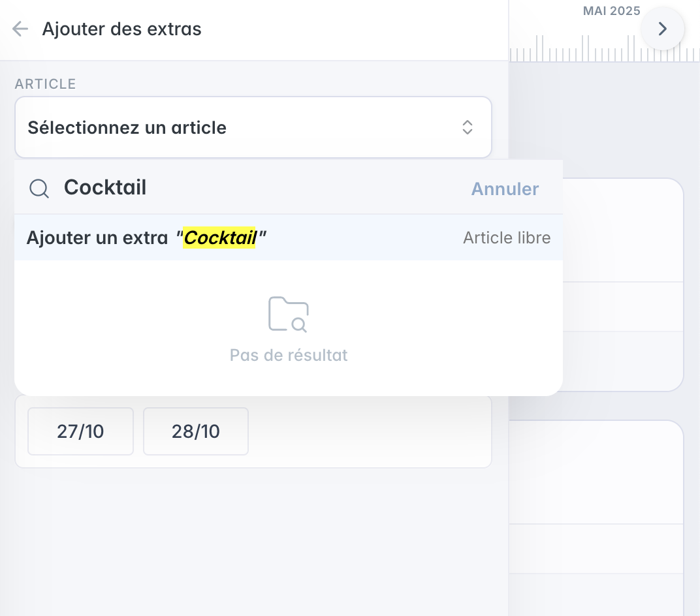Click the timeline ruler under MAI 2025
The height and width of the screenshot is (616, 700).
(x=605, y=48)
